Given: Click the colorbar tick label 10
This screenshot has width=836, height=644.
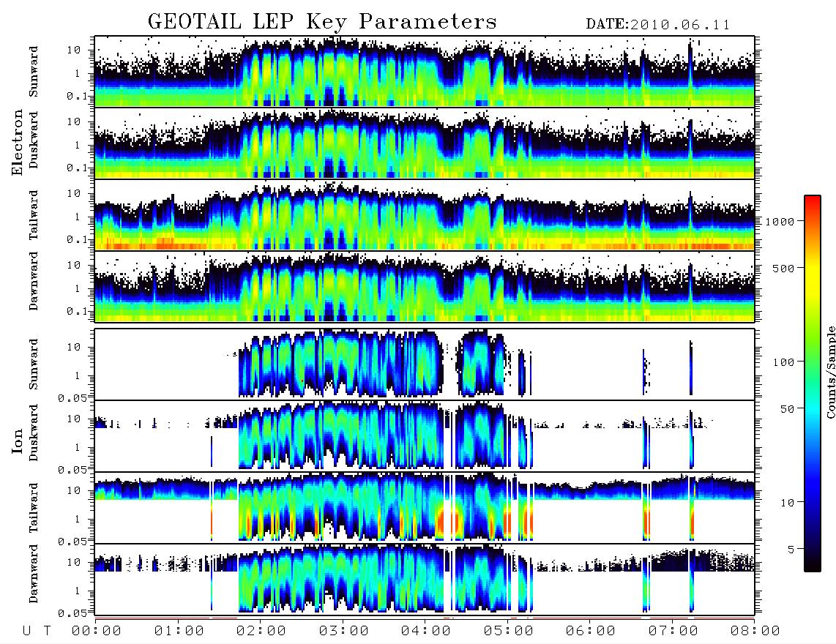Looking at the screenshot, I should coord(787,503).
